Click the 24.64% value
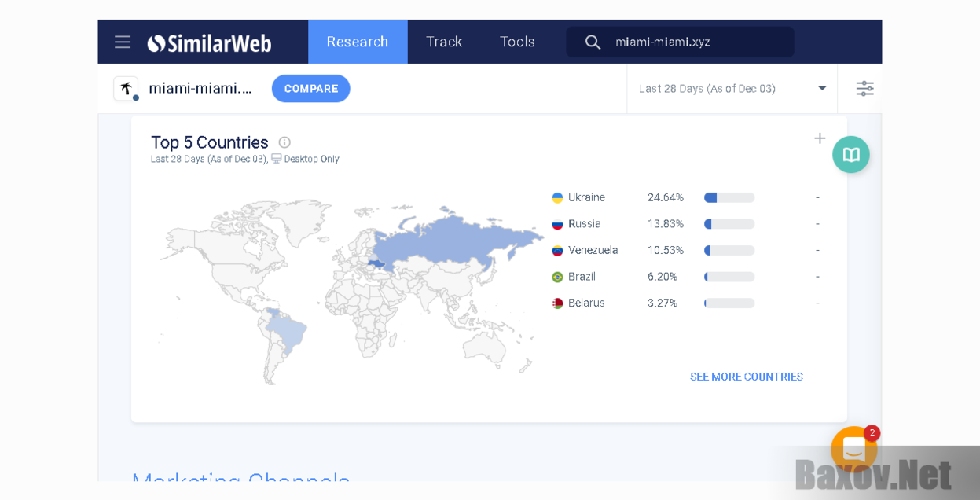Image resolution: width=980 pixels, height=500 pixels. [666, 197]
